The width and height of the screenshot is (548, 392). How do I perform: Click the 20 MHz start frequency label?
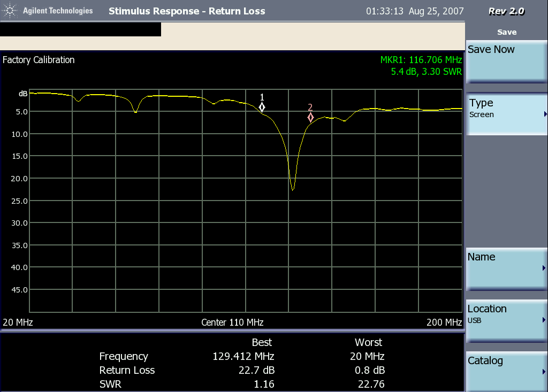click(x=18, y=322)
